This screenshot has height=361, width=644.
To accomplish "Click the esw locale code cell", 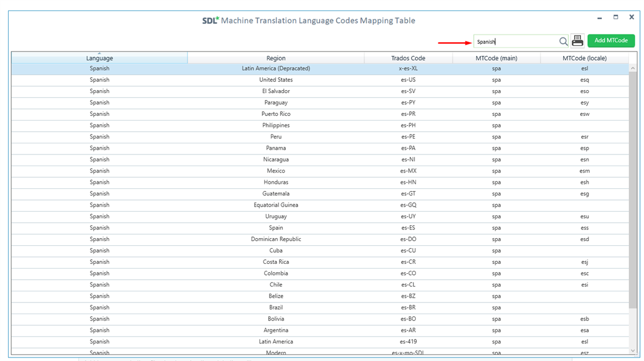I will [584, 114].
